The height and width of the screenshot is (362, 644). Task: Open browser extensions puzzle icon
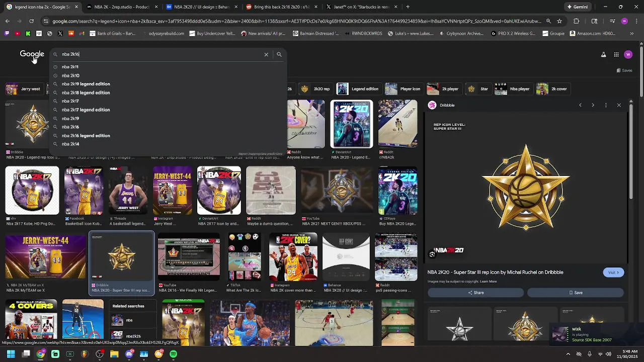577,21
